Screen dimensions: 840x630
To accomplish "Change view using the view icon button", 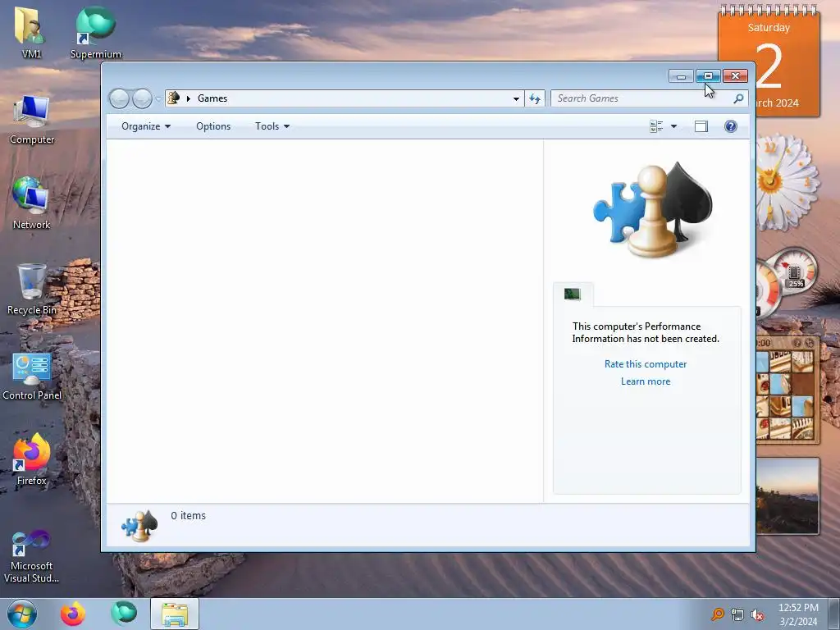I will point(656,126).
